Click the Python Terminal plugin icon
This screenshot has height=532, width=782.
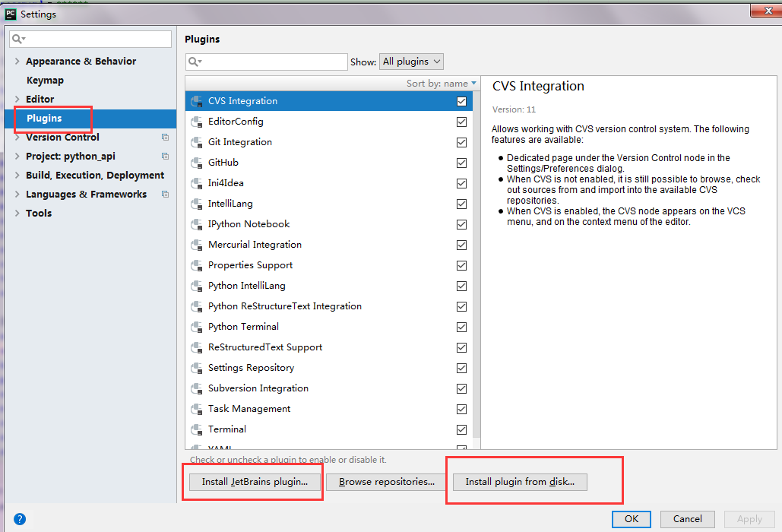pyautogui.click(x=197, y=327)
